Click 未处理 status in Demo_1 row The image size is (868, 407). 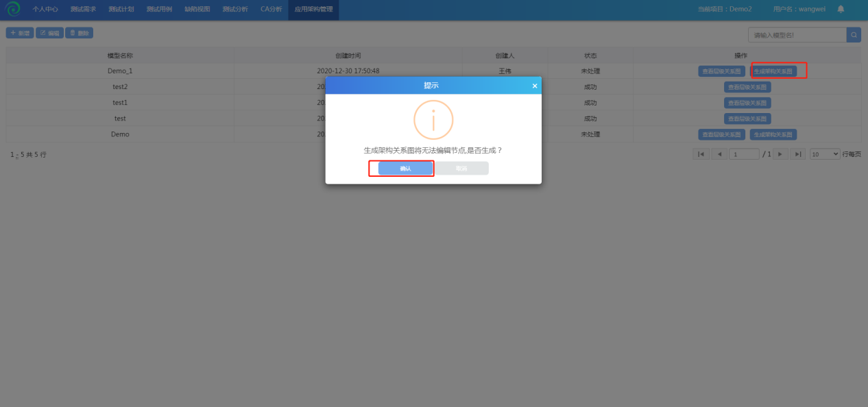click(590, 71)
